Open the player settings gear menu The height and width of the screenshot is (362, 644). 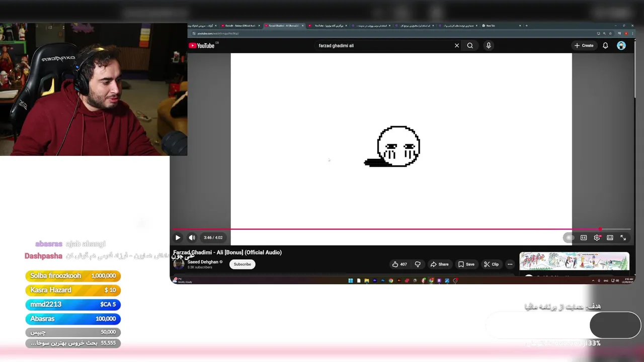(x=597, y=237)
